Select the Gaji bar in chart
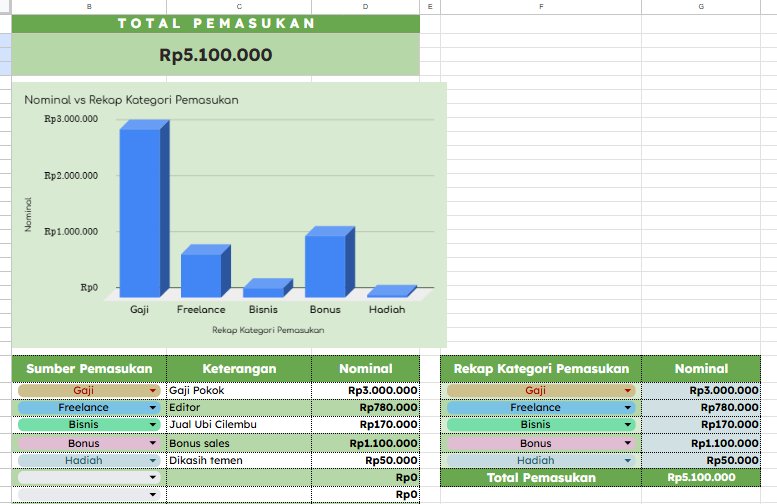 coord(144,208)
